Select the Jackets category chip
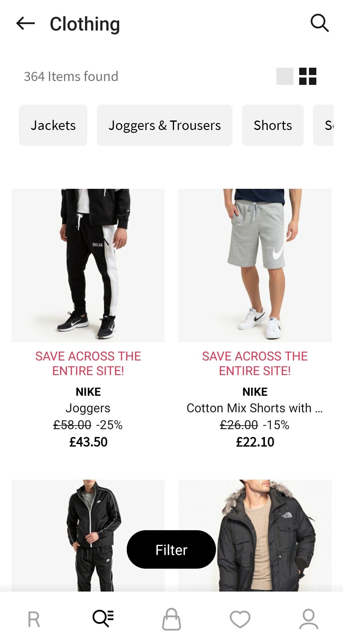Image resolution: width=343 pixels, height=644 pixels. [53, 125]
